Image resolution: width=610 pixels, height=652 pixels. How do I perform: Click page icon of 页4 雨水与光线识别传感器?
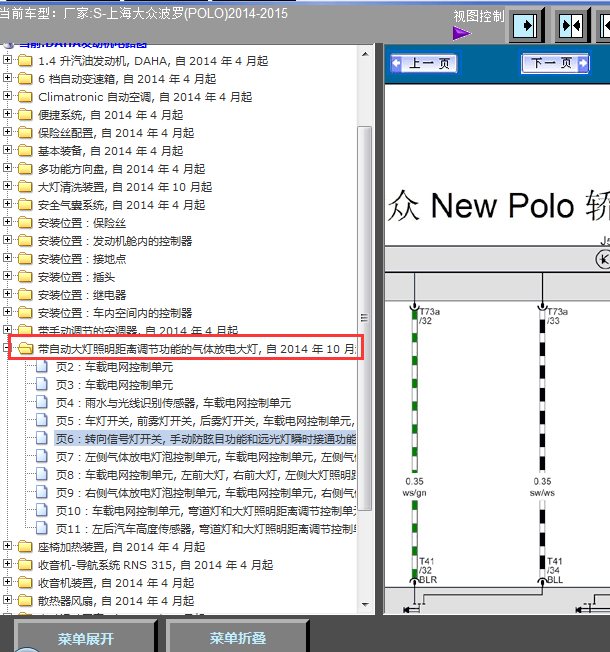coord(42,402)
